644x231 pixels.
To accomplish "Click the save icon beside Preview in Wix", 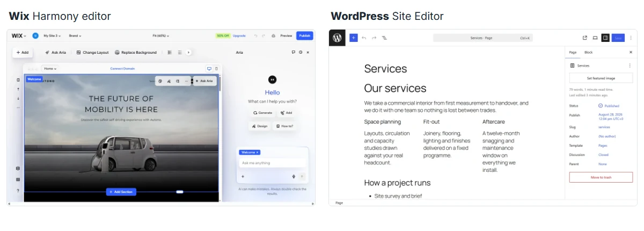I will coord(273,36).
